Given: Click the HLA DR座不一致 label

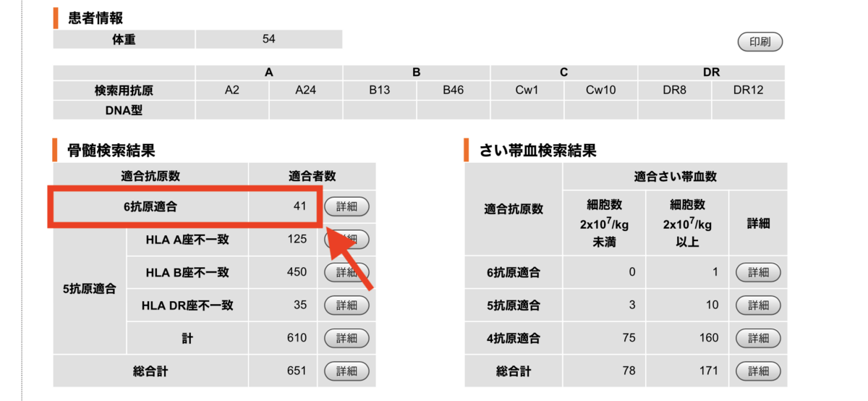Looking at the screenshot, I should tap(187, 305).
